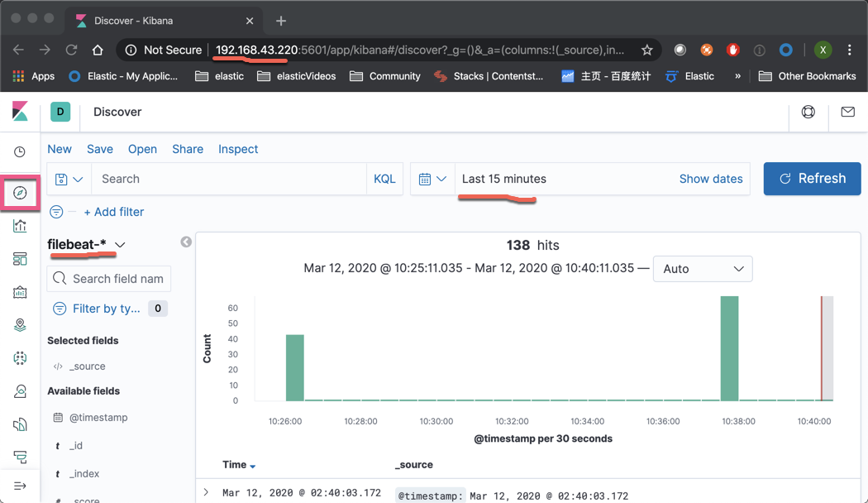Open the Auto interval dropdown on the histogram
Image resolution: width=868 pixels, height=503 pixels.
[703, 268]
